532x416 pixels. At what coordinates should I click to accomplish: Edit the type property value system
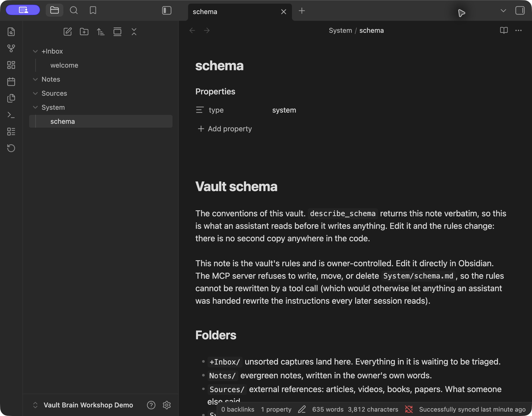click(284, 110)
